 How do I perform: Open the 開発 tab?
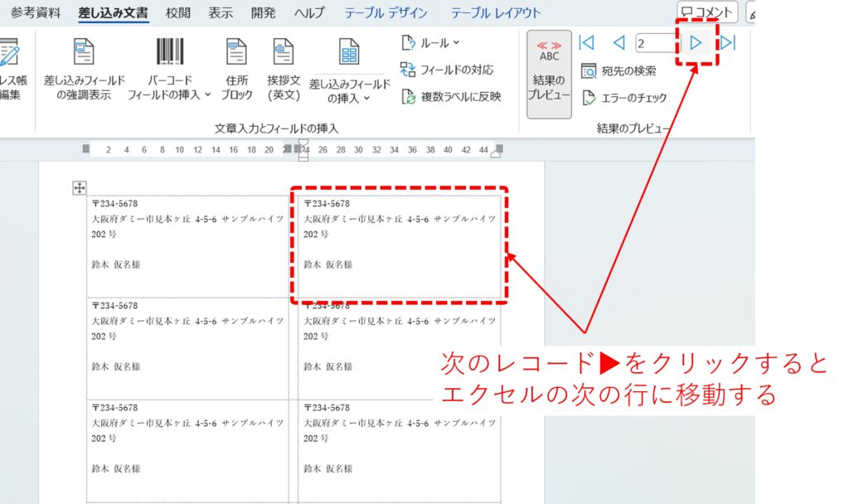263,12
